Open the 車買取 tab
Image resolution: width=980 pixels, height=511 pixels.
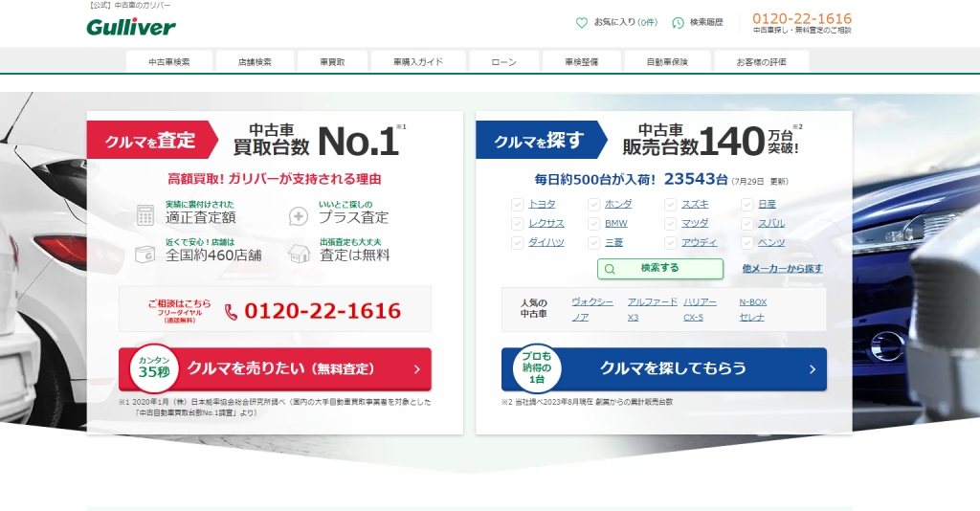[332, 62]
